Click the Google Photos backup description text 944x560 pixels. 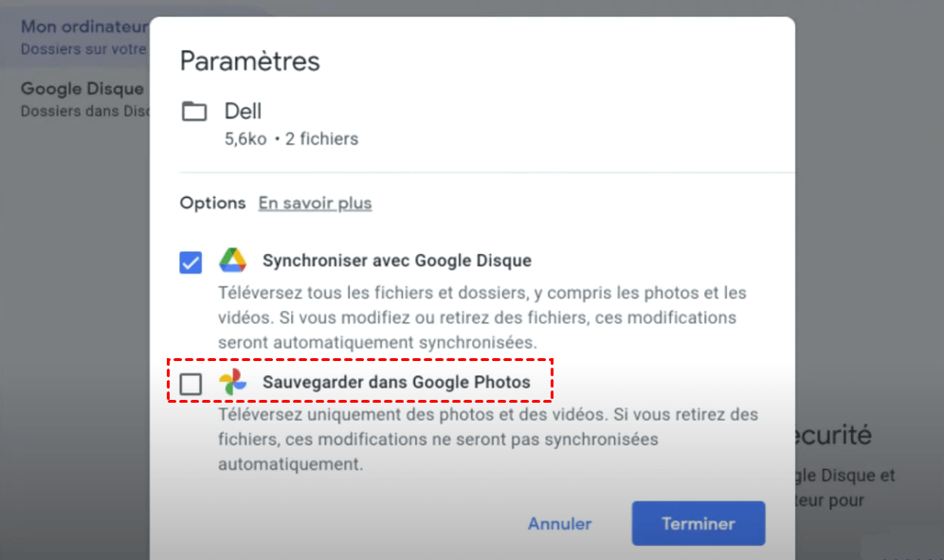coord(487,440)
